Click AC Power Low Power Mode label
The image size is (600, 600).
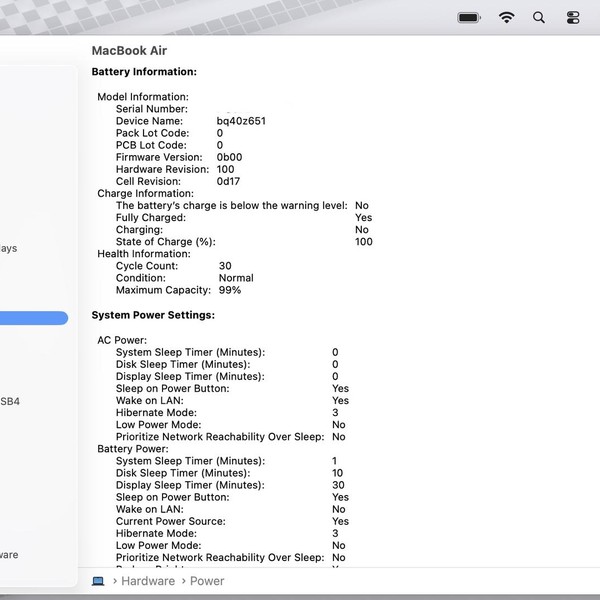click(158, 425)
